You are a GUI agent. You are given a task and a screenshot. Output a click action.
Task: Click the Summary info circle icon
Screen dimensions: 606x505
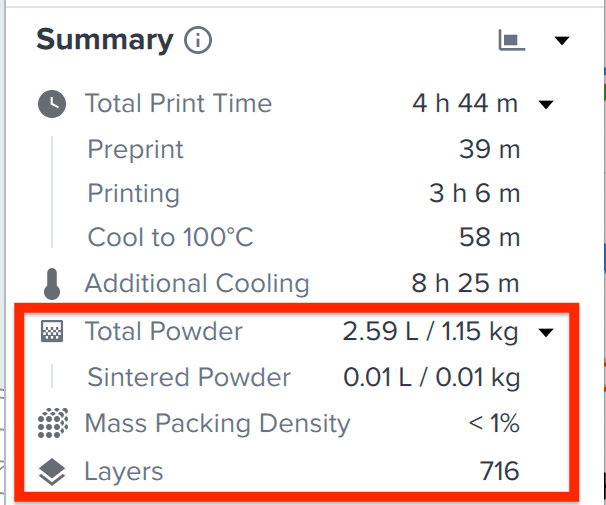197,40
